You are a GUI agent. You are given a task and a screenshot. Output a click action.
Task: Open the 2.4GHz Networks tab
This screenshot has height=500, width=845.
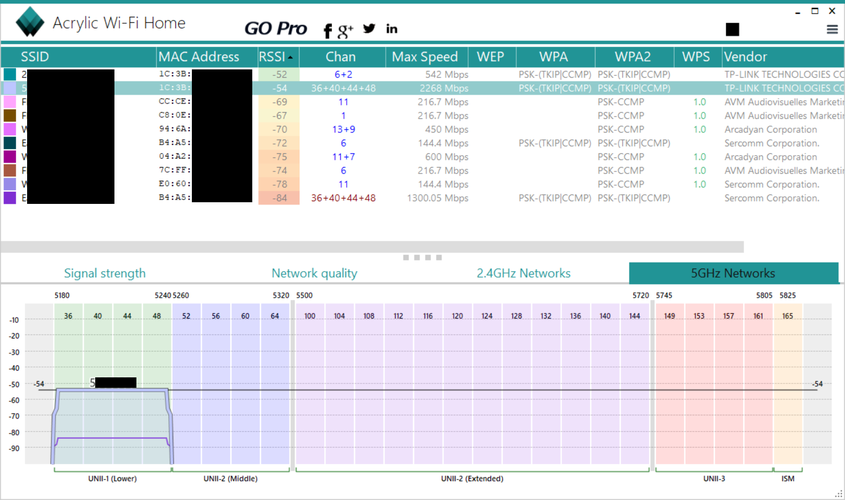click(523, 273)
